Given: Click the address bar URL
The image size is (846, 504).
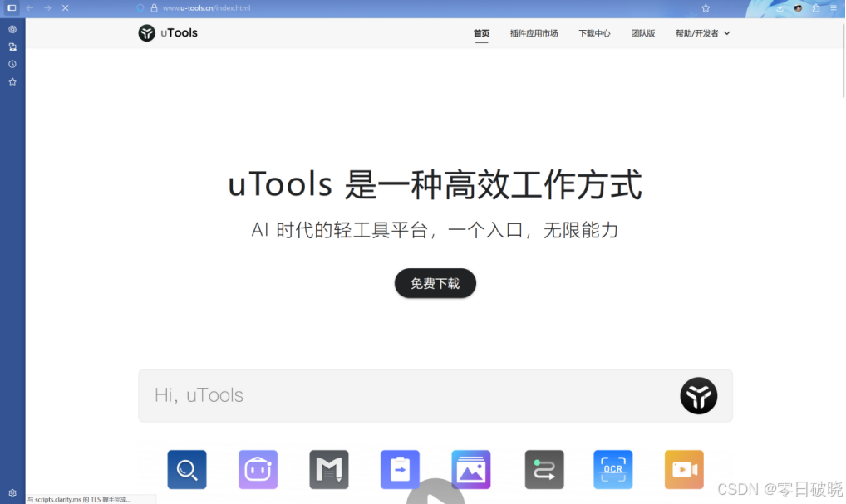Looking at the screenshot, I should tap(207, 8).
